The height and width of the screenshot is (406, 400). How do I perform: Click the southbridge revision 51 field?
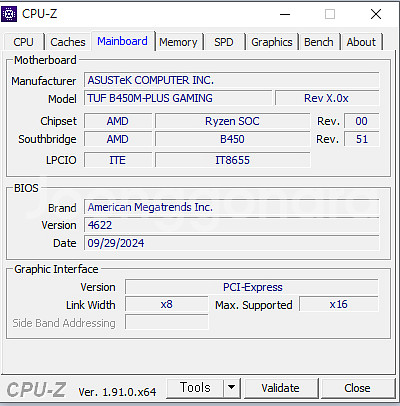click(362, 139)
